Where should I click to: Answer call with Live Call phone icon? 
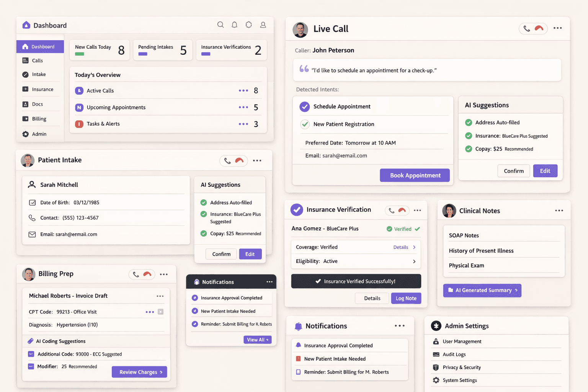point(527,28)
